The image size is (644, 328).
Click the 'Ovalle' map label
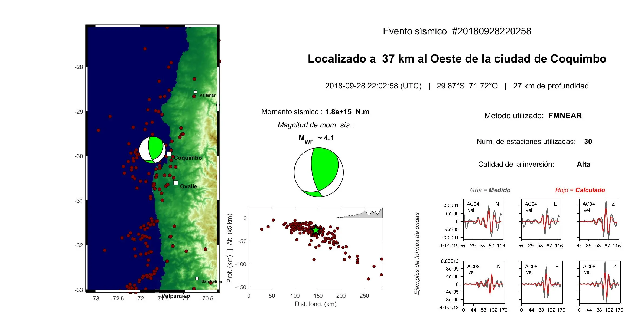coord(188,186)
